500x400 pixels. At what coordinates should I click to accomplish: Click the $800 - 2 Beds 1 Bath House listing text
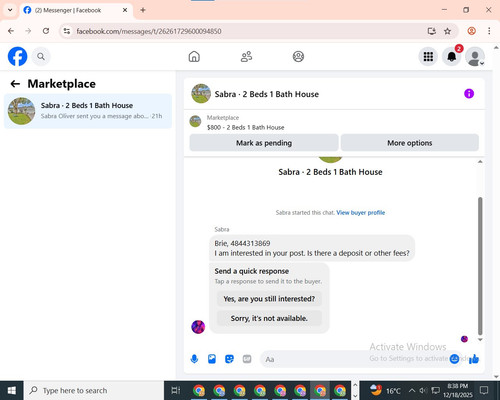(246, 127)
